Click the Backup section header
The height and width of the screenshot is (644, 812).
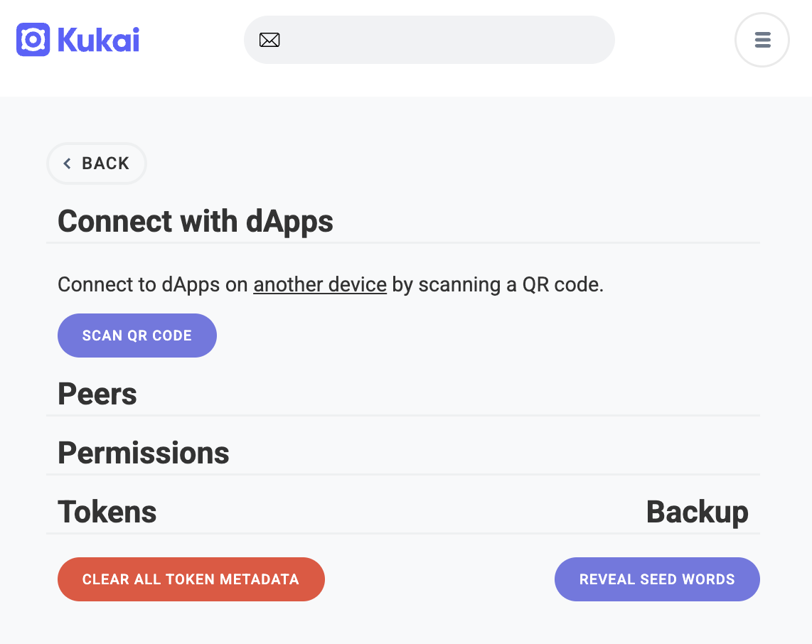click(697, 511)
